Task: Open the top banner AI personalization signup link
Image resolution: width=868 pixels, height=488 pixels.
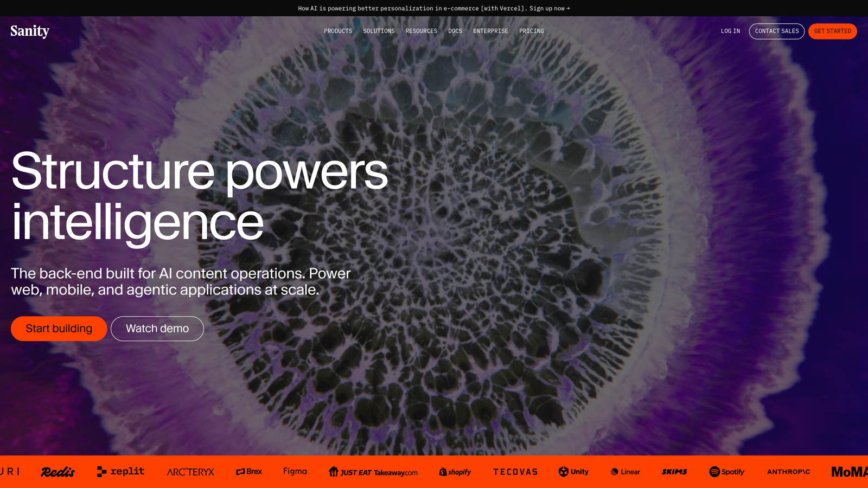Action: click(434, 8)
